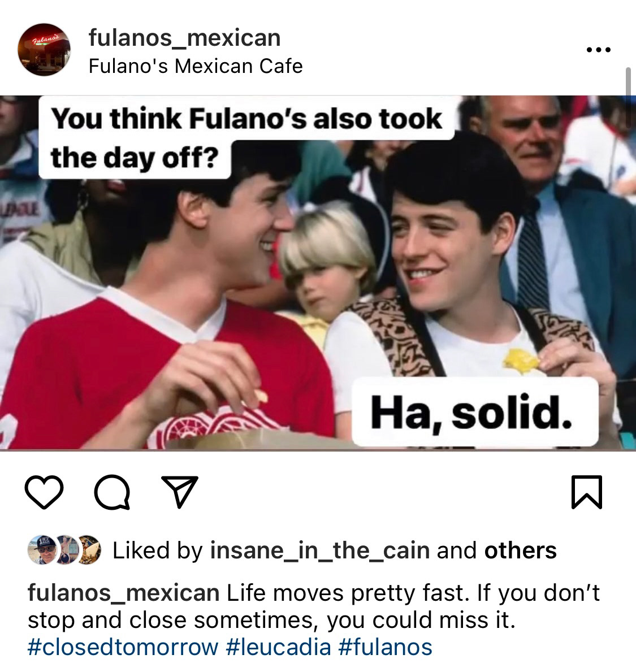
Task: Save the post with the bookmark icon
Action: point(587,492)
